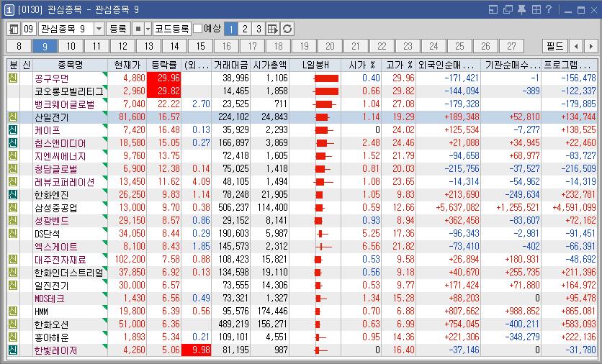Select view mode 3 button

point(259,29)
